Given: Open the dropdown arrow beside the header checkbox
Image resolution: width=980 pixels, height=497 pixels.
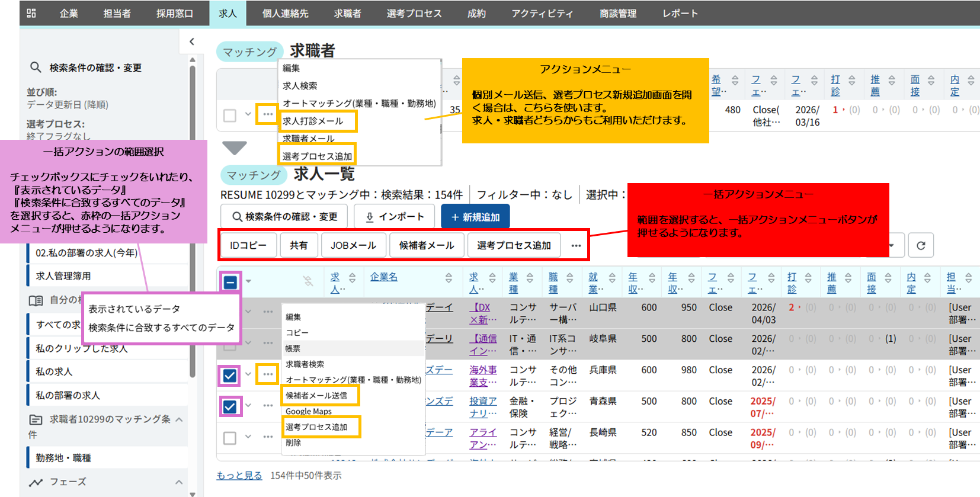Looking at the screenshot, I should coord(249,282).
